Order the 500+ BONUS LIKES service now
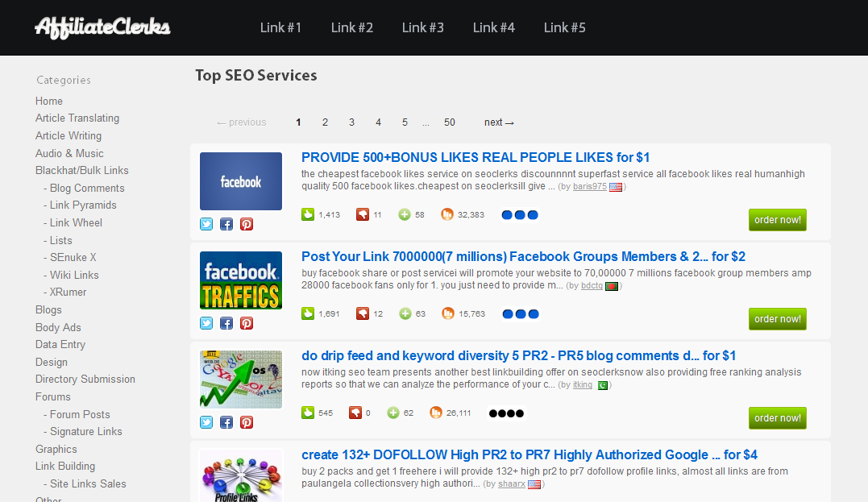The height and width of the screenshot is (502, 868). click(777, 219)
